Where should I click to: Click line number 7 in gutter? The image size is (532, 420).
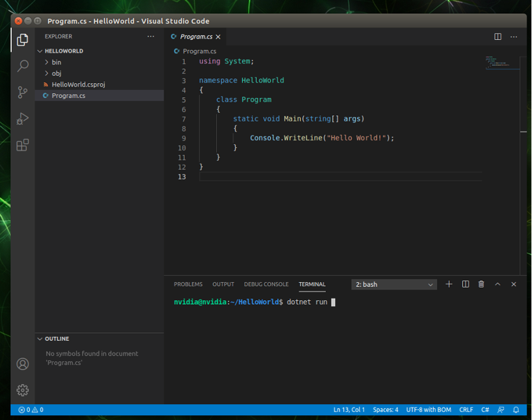[184, 119]
